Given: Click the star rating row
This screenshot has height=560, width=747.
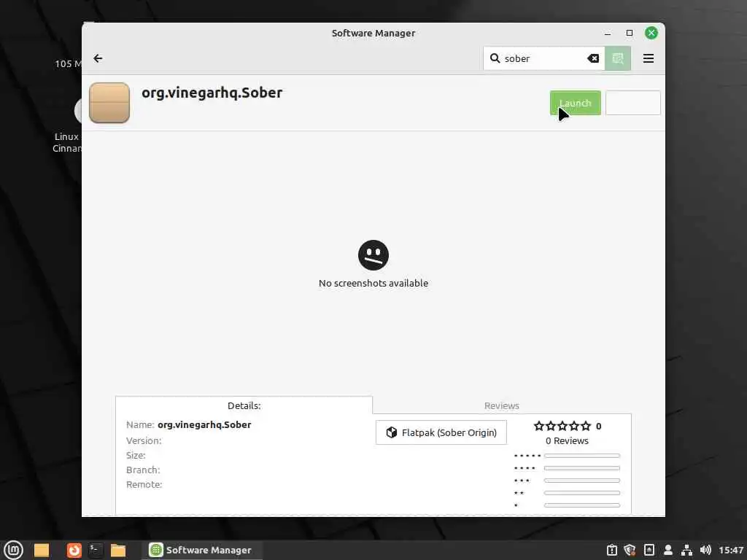Looking at the screenshot, I should [x=562, y=426].
